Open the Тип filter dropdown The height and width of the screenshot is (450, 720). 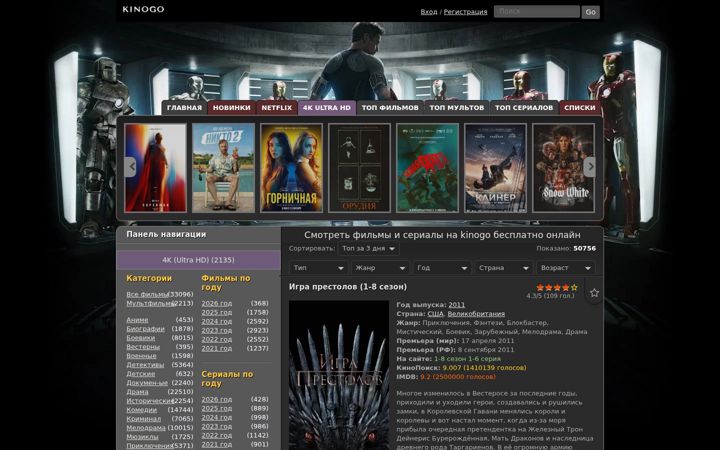(319, 268)
